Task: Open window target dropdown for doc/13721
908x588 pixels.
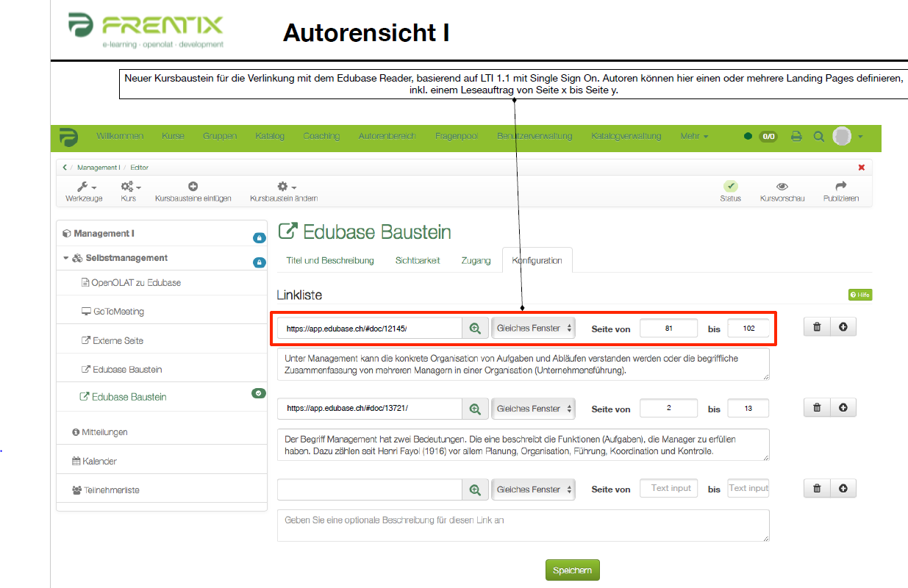Action: [533, 409]
